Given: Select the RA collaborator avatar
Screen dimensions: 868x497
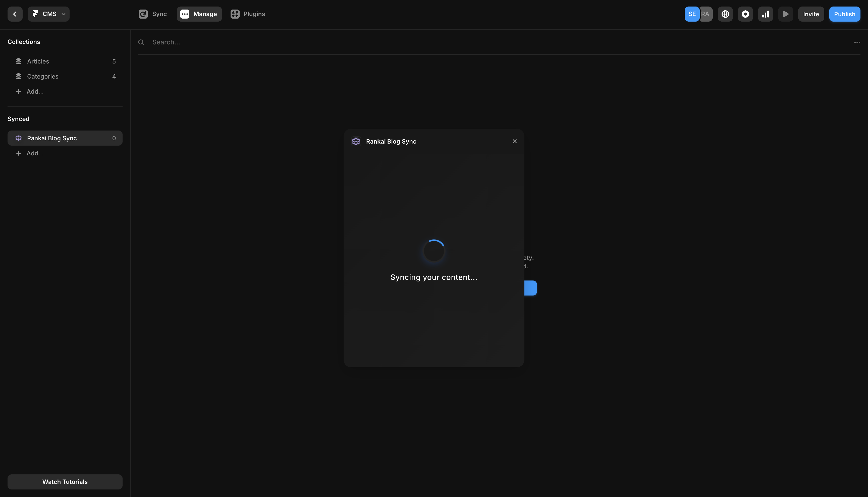Looking at the screenshot, I should point(706,14).
